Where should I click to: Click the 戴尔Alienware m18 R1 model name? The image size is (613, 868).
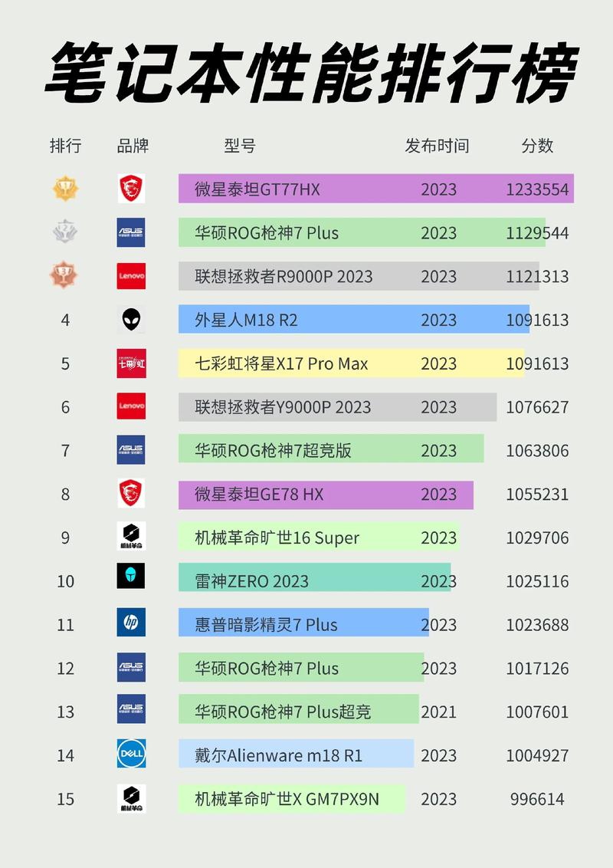pos(278,755)
